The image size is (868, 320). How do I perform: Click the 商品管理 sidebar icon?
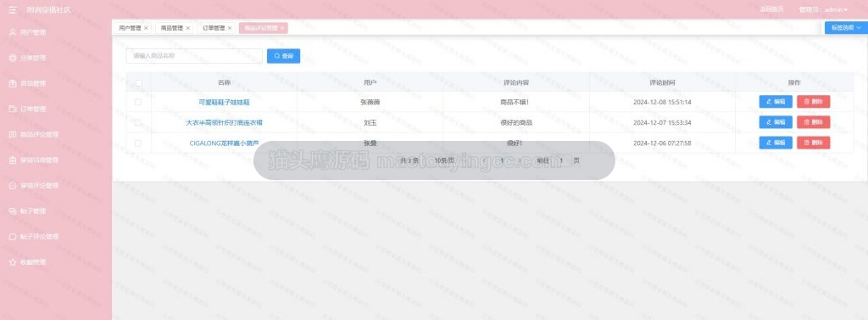tap(13, 83)
